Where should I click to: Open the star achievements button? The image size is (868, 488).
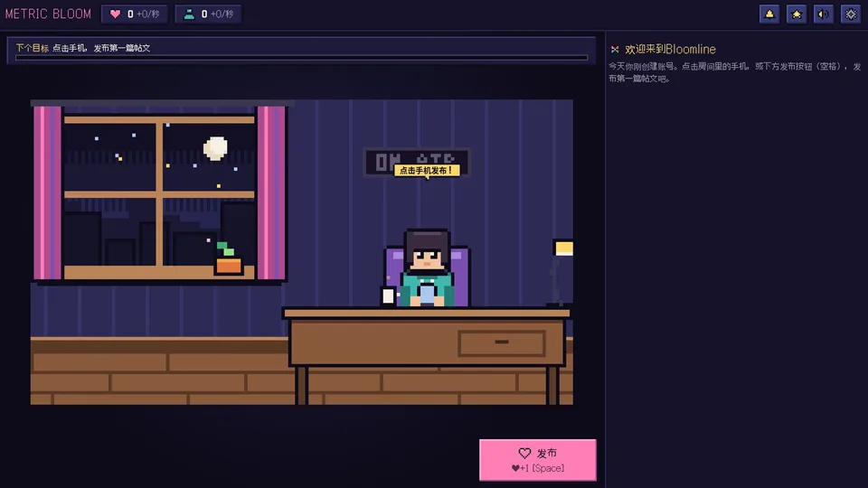tap(797, 14)
